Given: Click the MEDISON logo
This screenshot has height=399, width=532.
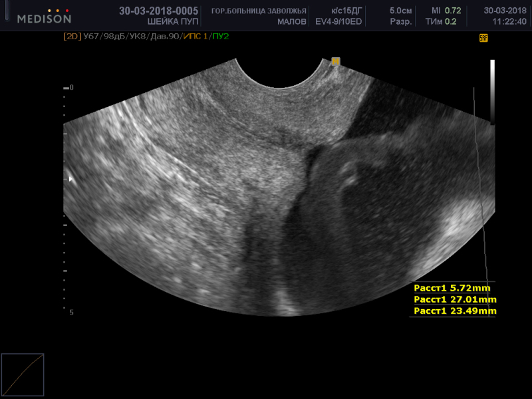Looking at the screenshot, I should pos(44,16).
